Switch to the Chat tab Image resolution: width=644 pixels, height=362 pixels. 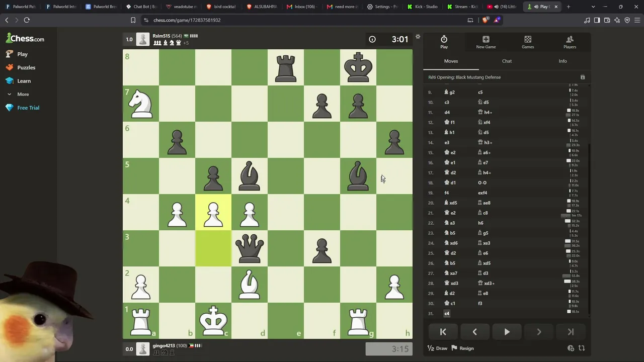(507, 61)
